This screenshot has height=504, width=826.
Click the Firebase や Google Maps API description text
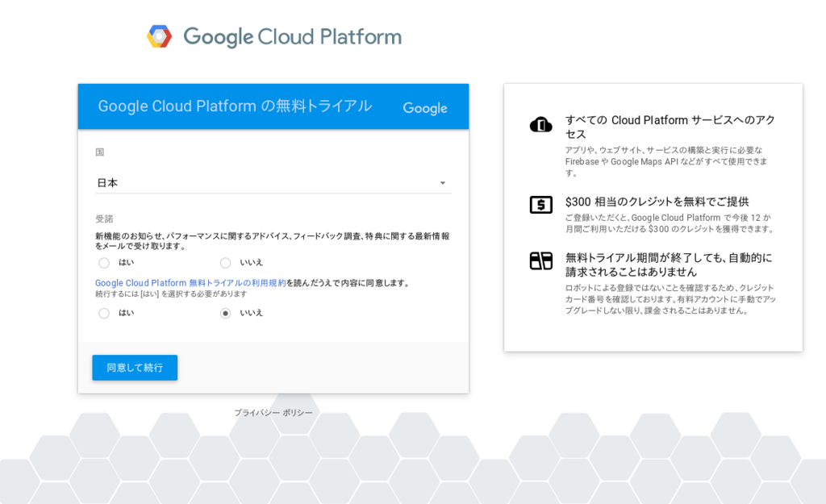pos(666,161)
